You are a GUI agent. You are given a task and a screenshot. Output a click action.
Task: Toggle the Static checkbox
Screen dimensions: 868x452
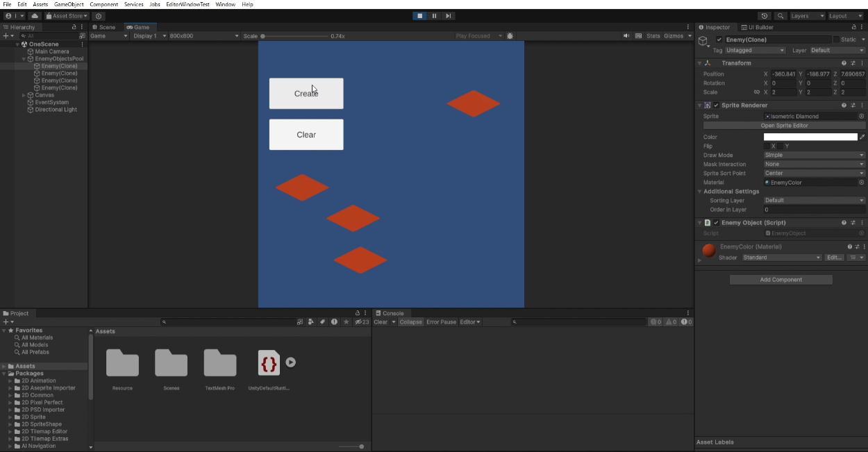[x=836, y=40]
